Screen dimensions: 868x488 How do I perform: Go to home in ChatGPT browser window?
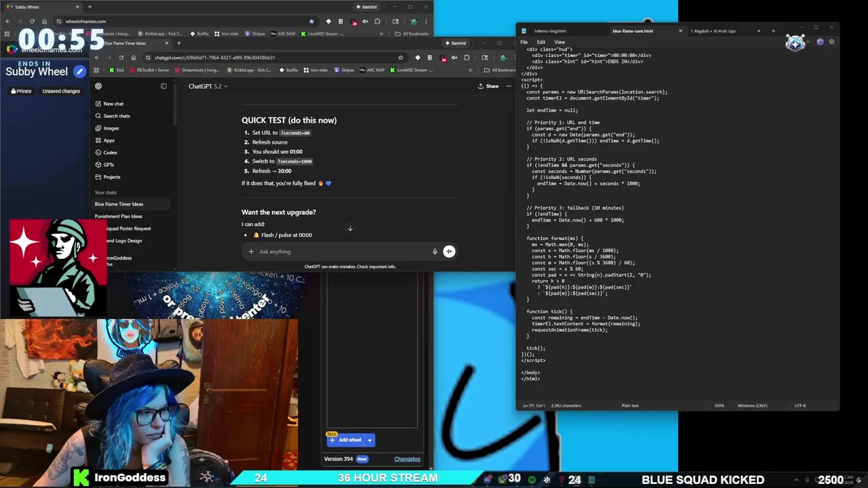(x=134, y=58)
